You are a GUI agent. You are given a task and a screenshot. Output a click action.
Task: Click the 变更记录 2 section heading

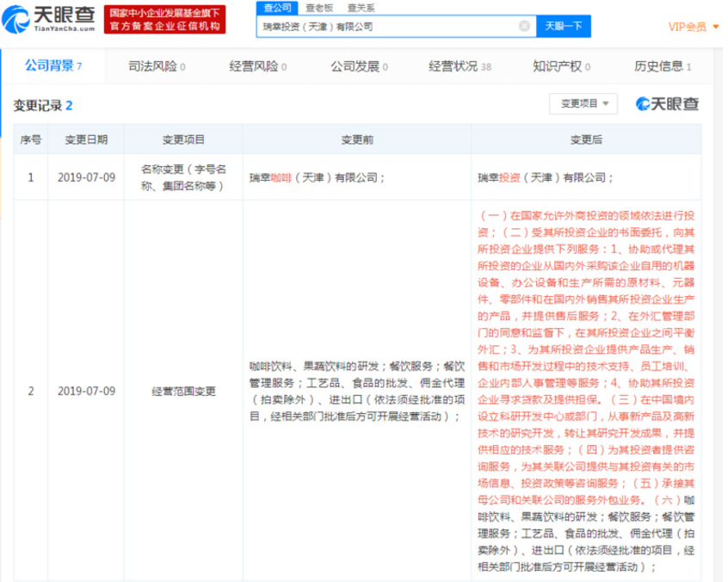point(43,105)
